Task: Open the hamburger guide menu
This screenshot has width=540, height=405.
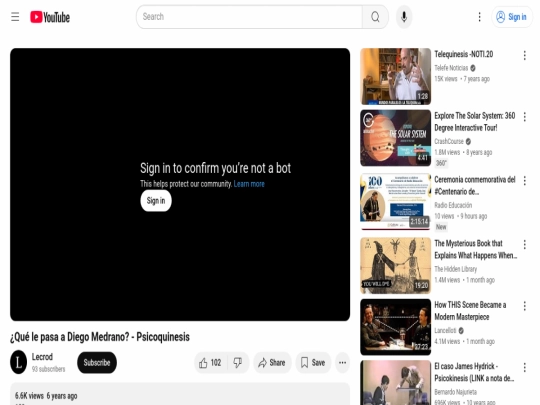Action: (x=15, y=17)
